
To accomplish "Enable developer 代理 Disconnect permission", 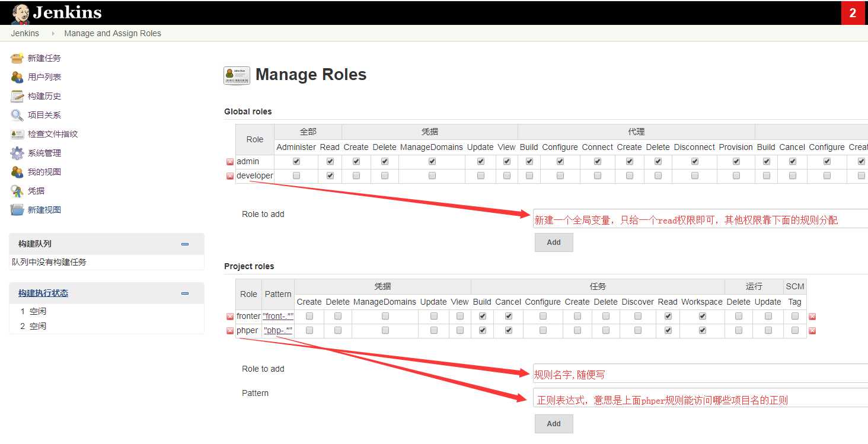I will point(695,175).
